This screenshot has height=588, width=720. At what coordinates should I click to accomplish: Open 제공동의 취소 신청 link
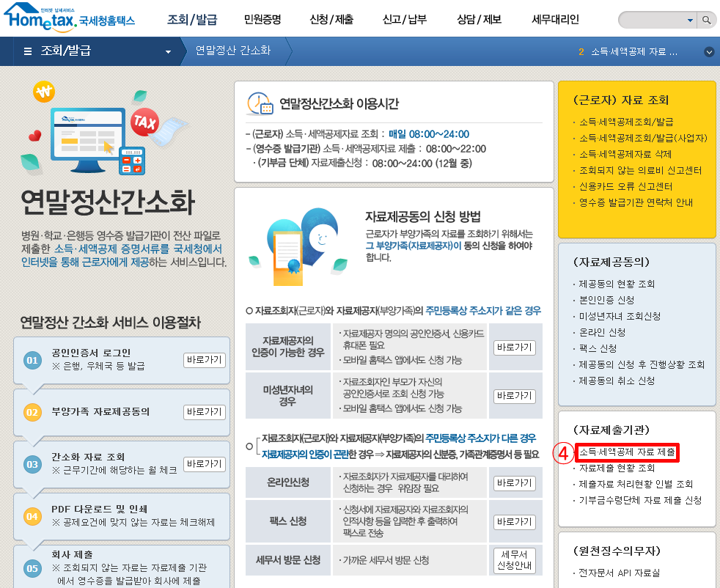coord(617,381)
